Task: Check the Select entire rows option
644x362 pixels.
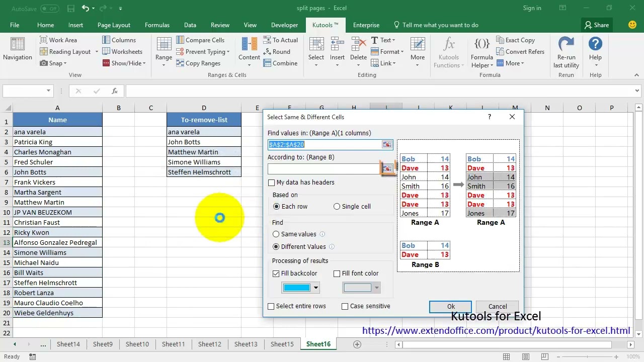Action: [271, 306]
